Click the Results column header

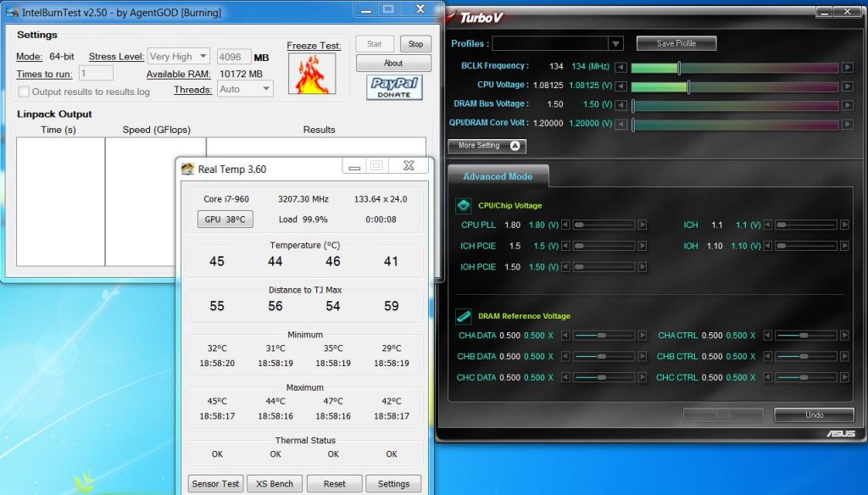click(319, 130)
